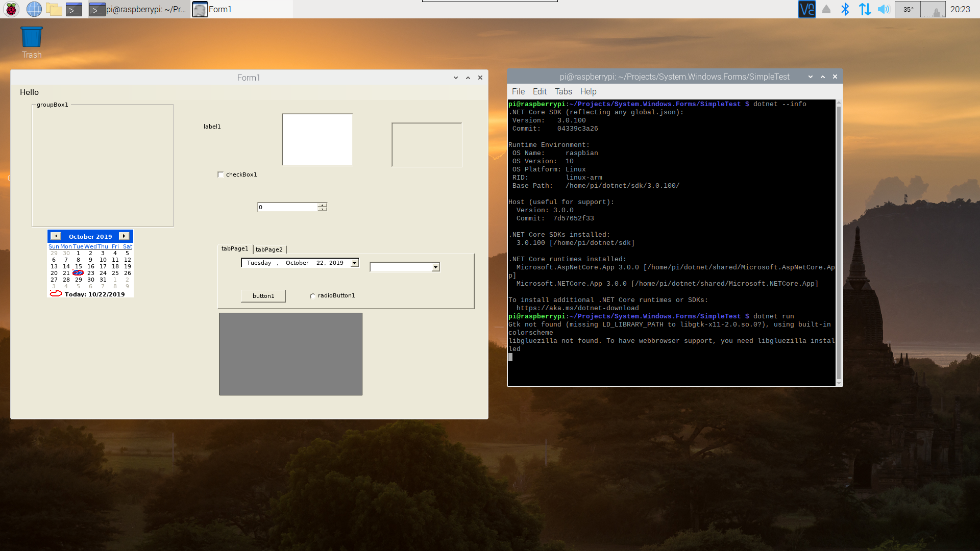
Task: Go to previous month in calendar
Action: (56, 236)
